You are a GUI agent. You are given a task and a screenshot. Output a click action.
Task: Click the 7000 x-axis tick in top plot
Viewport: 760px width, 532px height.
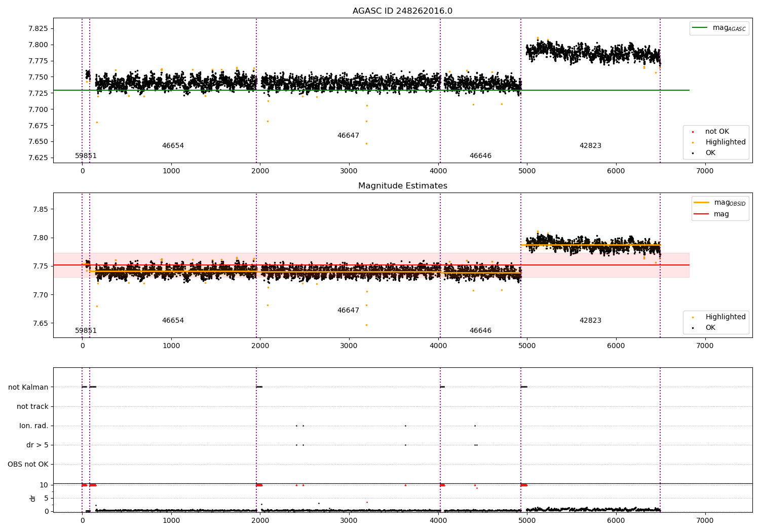(x=705, y=171)
